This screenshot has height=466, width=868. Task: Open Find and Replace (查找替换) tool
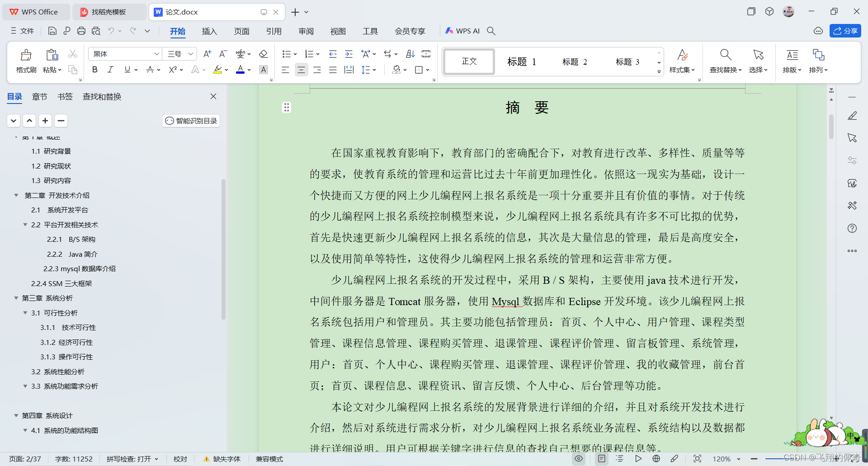tap(726, 61)
